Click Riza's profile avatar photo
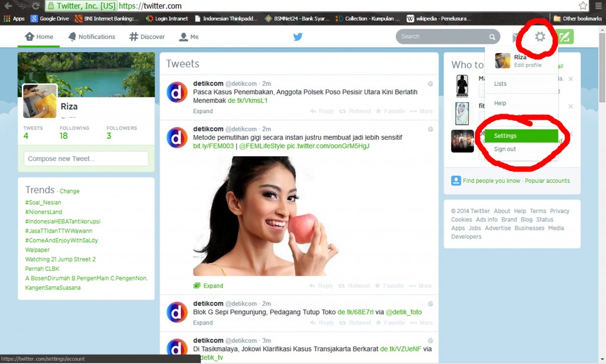Screen dimensions: 606x364 [x=40, y=101]
